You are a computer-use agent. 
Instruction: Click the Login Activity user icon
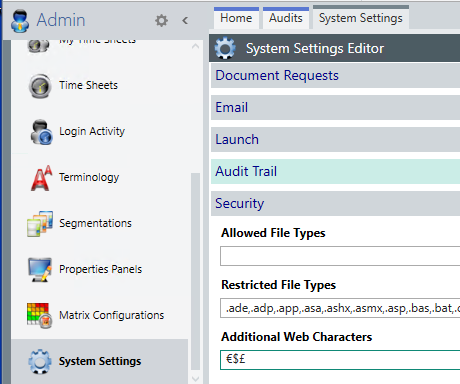pos(41,132)
